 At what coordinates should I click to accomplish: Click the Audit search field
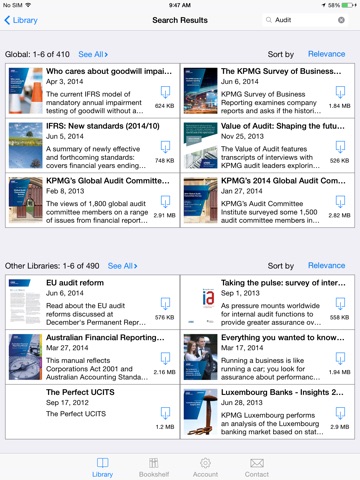(305, 20)
